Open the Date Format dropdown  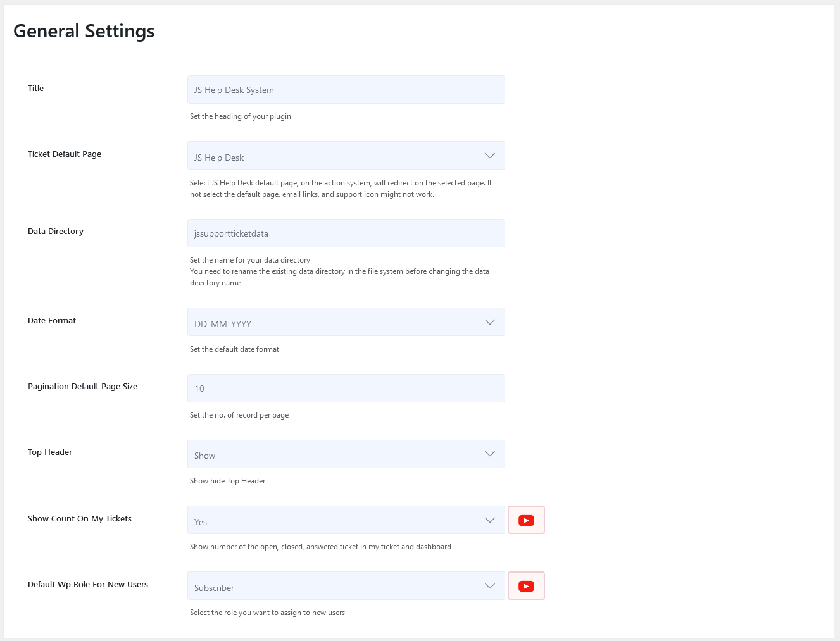tap(346, 322)
